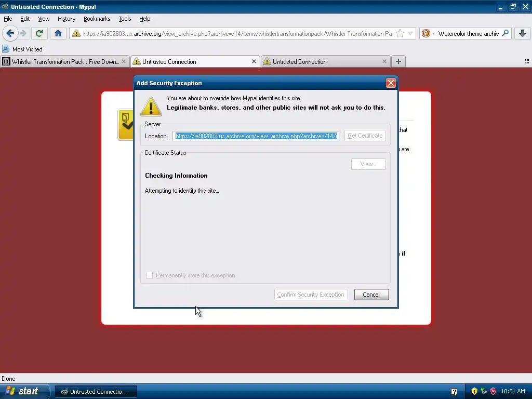Minimize the Mypal browser window
Screen dimensions: 532x399
(500, 7)
